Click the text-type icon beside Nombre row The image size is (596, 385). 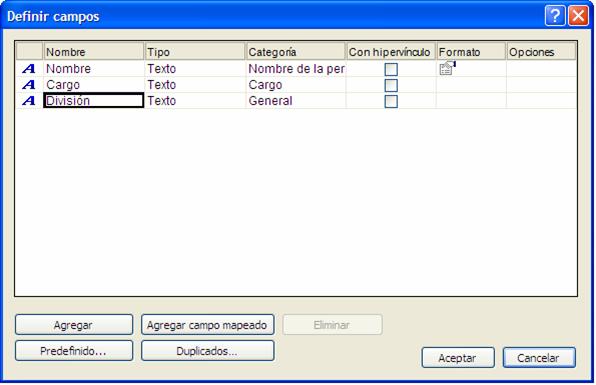[x=29, y=69]
